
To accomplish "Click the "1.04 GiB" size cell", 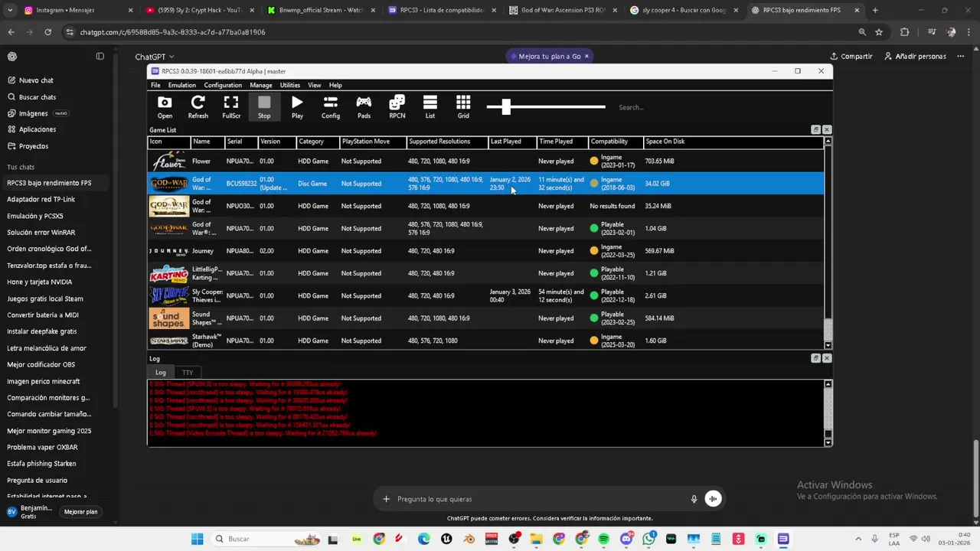I will tap(656, 229).
